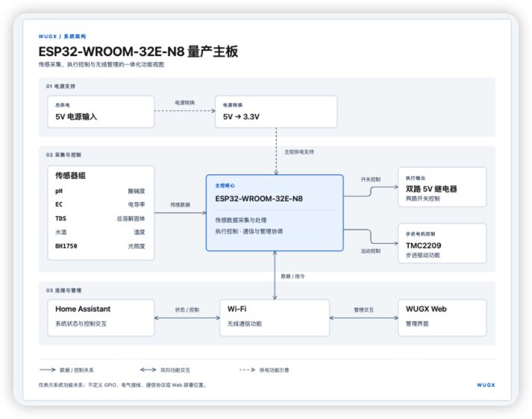Click the "供电功能示意" legend entry
Screen dimensions: 532x419
point(264,370)
